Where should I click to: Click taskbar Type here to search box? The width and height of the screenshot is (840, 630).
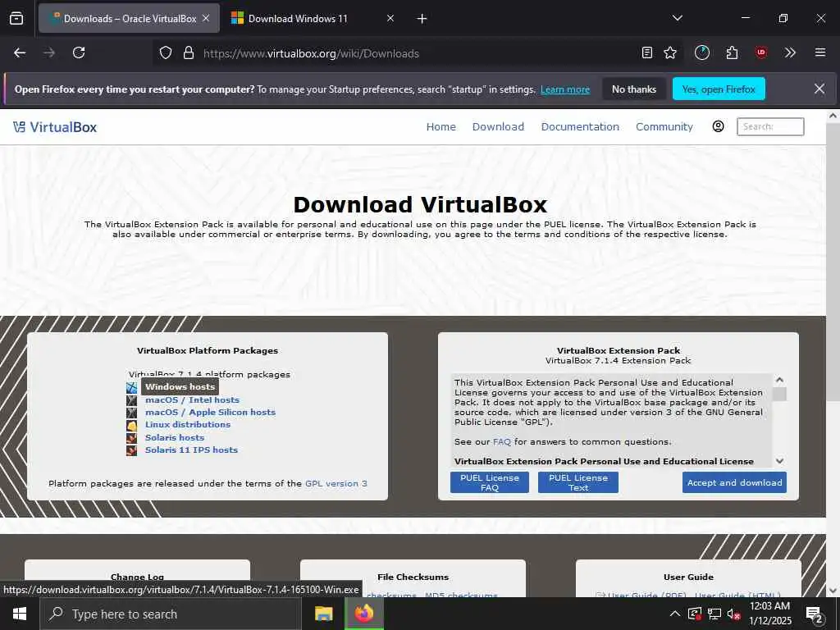171,614
